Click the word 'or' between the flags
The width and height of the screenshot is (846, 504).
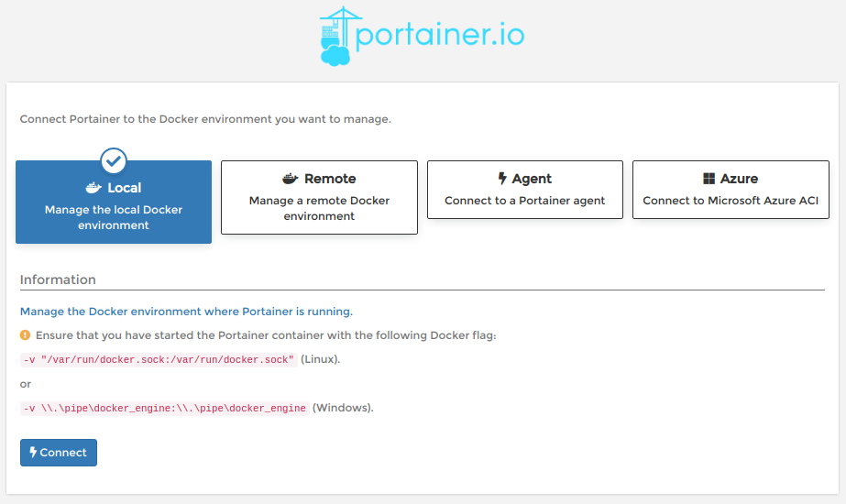[26, 384]
